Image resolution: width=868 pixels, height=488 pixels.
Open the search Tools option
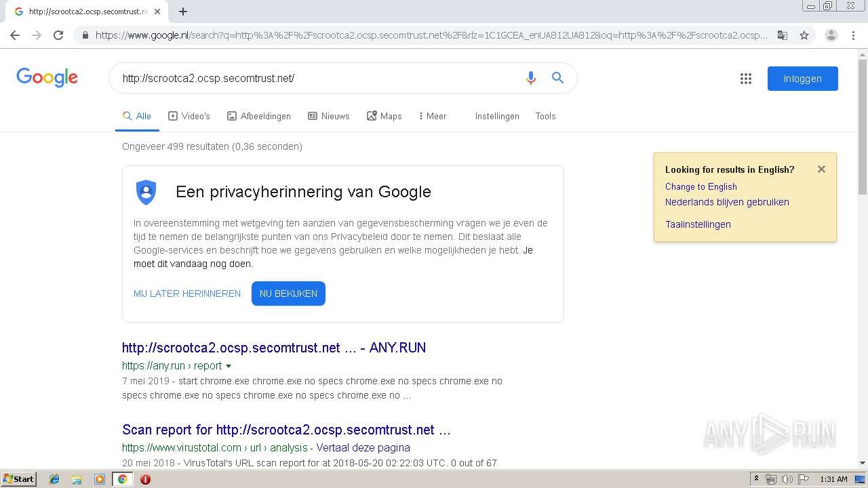pyautogui.click(x=545, y=116)
